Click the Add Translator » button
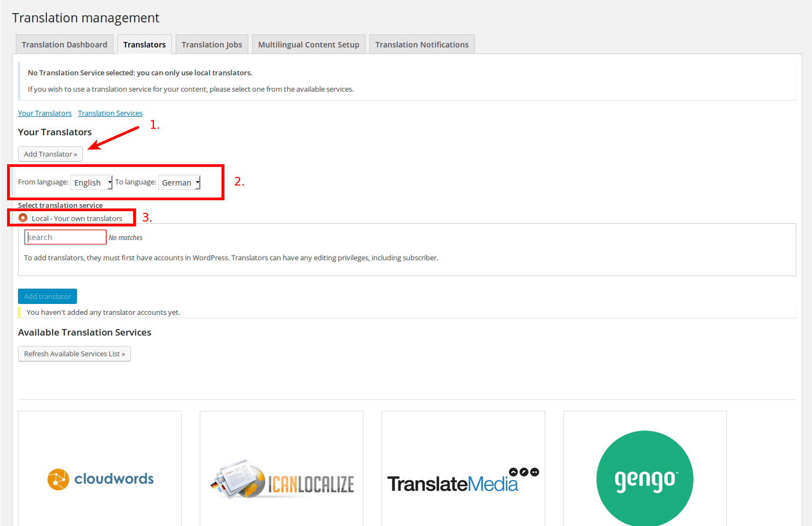The image size is (812, 526). (50, 154)
